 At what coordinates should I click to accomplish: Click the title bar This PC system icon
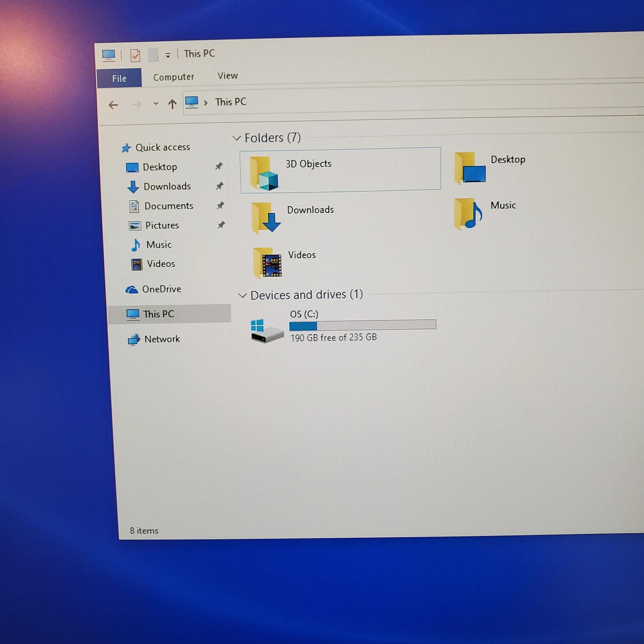click(109, 56)
